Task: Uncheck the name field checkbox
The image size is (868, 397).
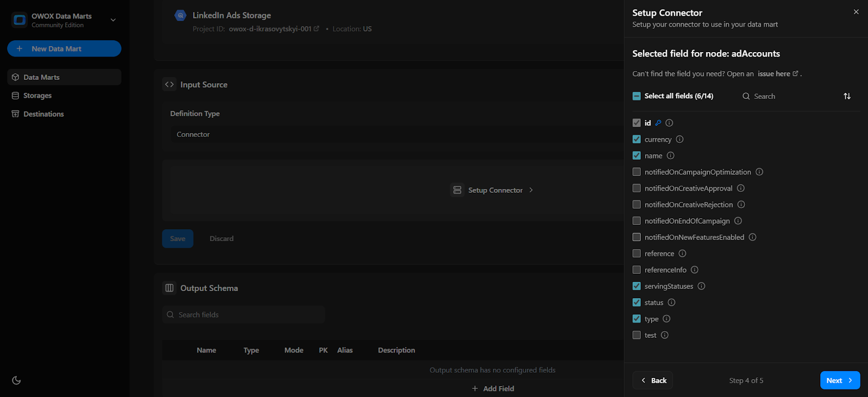Action: (x=636, y=156)
